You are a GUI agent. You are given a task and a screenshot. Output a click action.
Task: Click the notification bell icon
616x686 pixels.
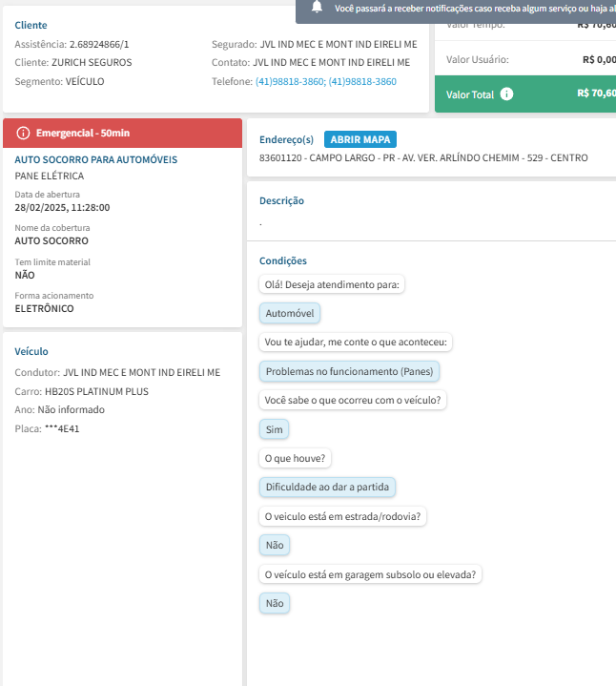point(317,8)
